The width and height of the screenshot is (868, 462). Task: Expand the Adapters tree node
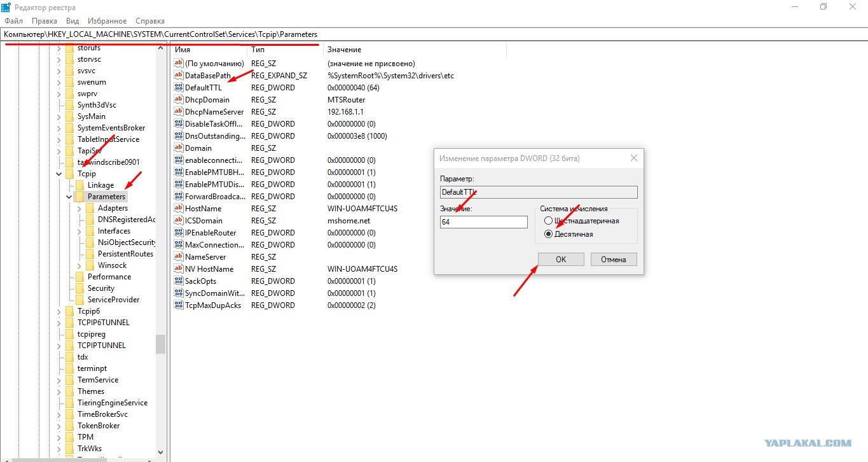click(79, 208)
